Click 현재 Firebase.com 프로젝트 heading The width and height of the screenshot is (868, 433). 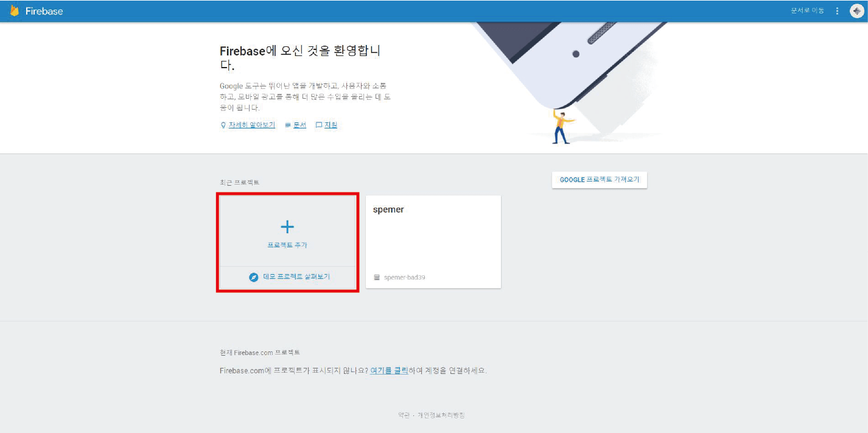click(260, 353)
